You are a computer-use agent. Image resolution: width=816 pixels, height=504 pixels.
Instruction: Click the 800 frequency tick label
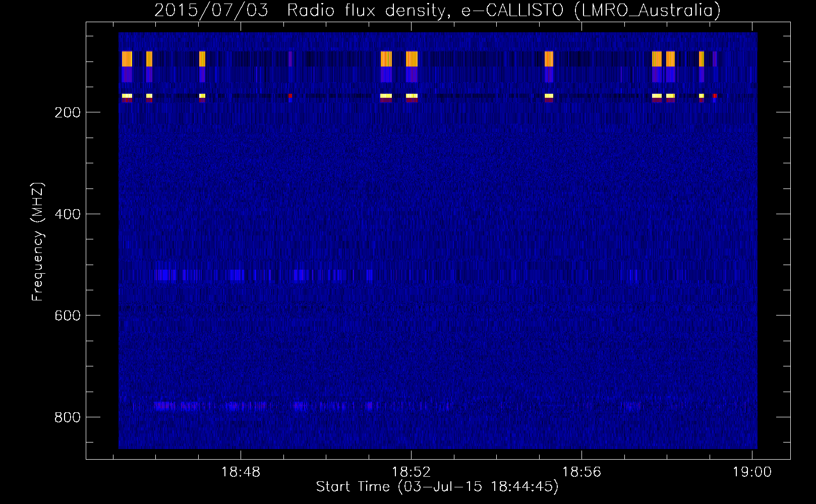68,417
